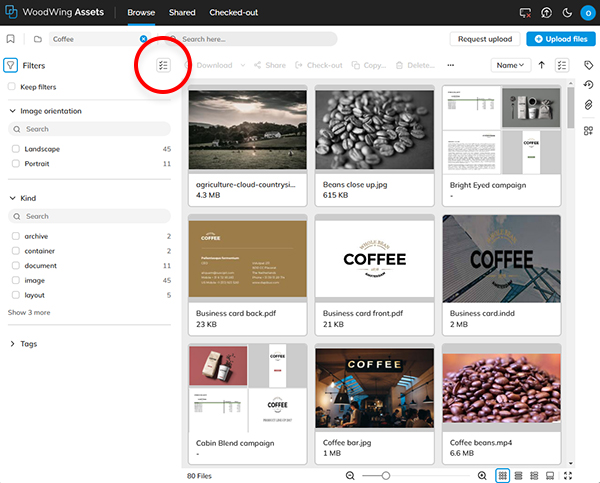The image size is (600, 483).
Task: Check the document kind filter
Action: point(16,265)
